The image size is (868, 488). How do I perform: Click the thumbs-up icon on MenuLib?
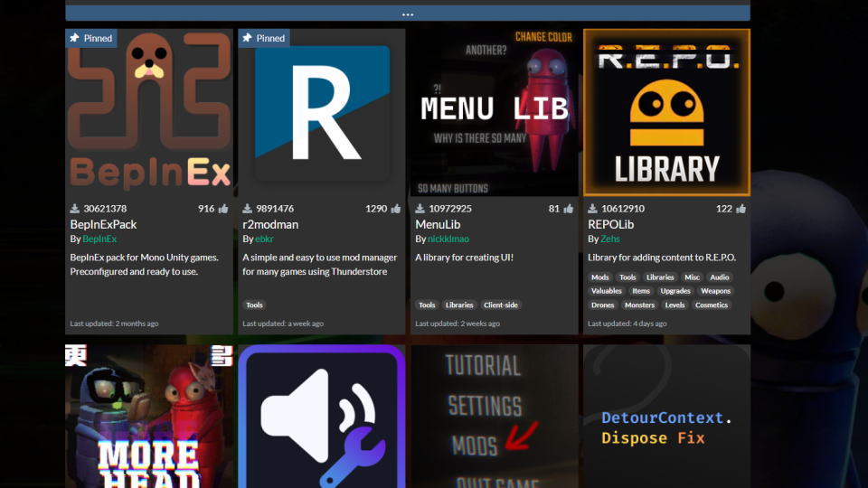coord(569,209)
